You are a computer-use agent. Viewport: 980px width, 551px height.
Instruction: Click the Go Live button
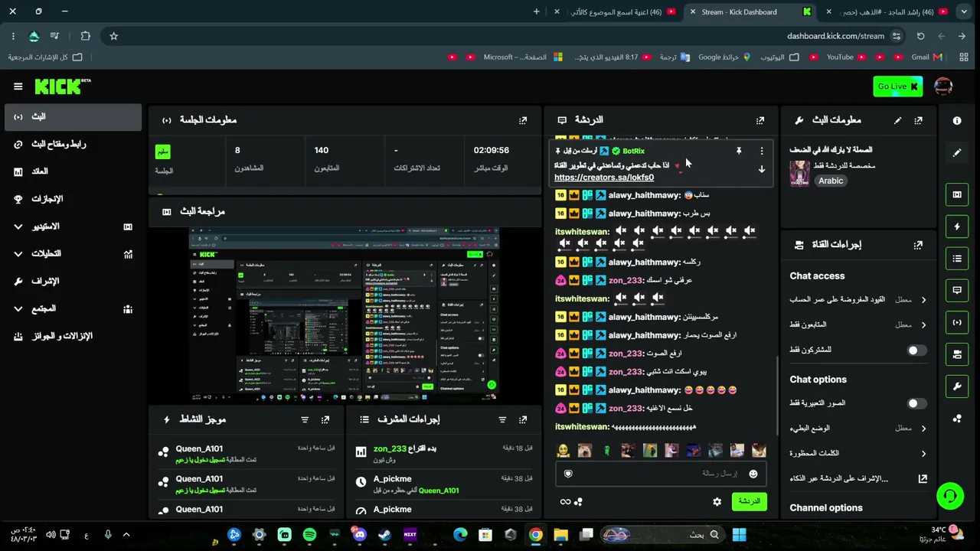pyautogui.click(x=898, y=86)
